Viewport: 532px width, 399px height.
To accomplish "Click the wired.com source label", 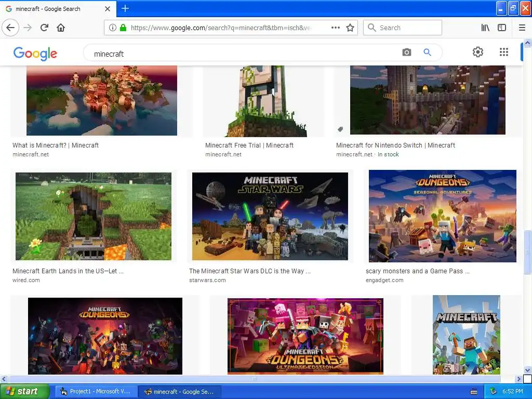I will (26, 280).
